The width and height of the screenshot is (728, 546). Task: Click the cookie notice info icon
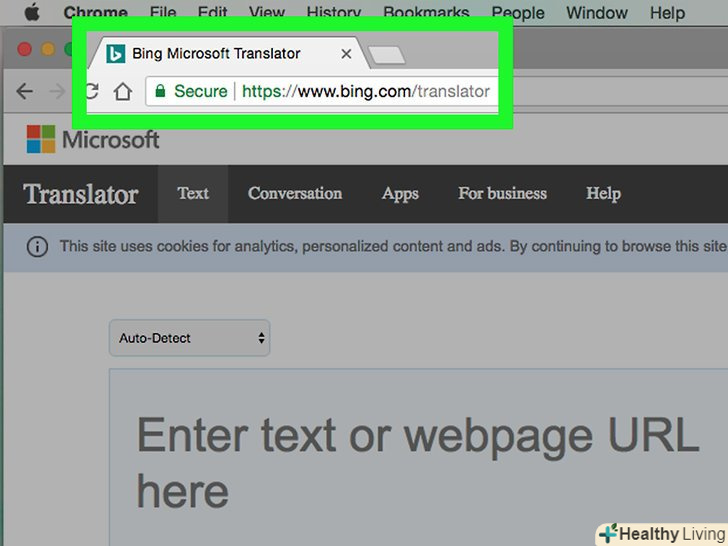coord(38,247)
